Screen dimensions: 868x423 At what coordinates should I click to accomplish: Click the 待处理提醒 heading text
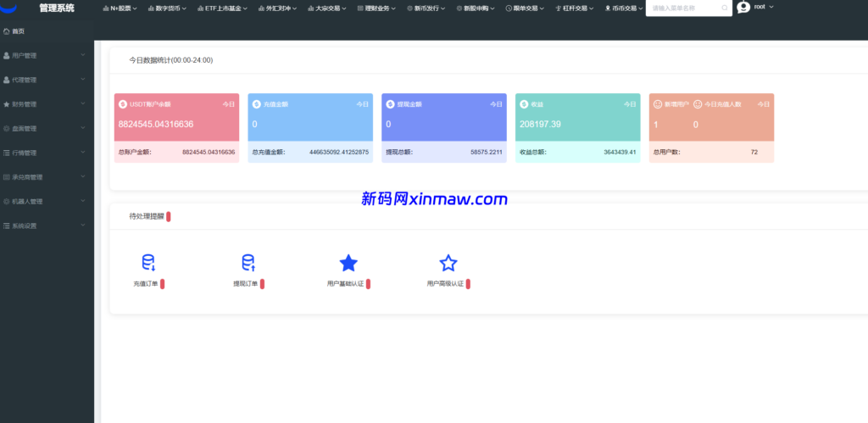[147, 216]
